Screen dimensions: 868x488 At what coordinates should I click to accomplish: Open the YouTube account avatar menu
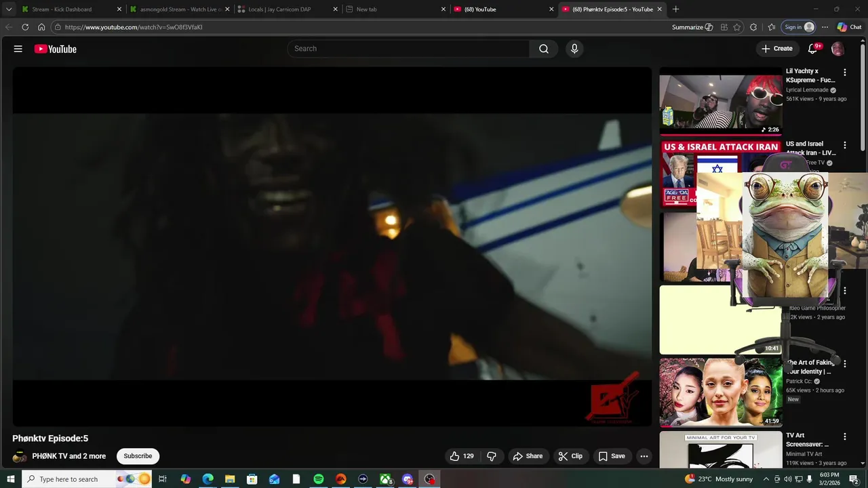click(x=838, y=49)
